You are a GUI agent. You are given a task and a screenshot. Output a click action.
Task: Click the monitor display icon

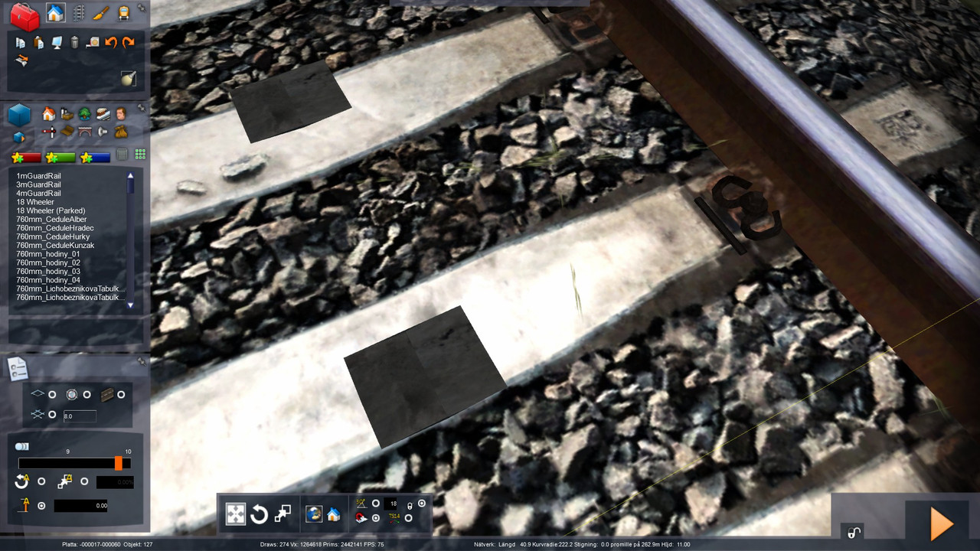[x=57, y=42]
